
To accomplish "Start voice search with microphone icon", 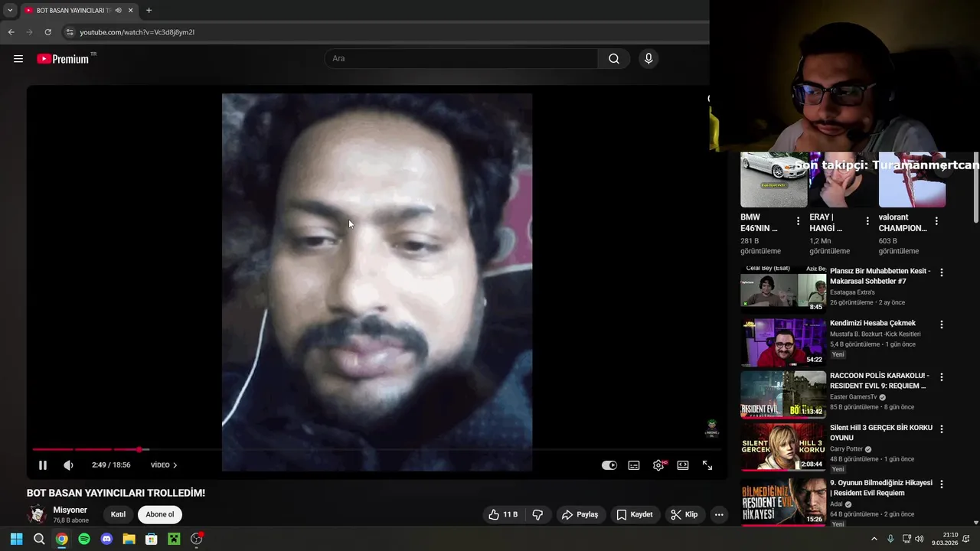I will click(x=648, y=59).
